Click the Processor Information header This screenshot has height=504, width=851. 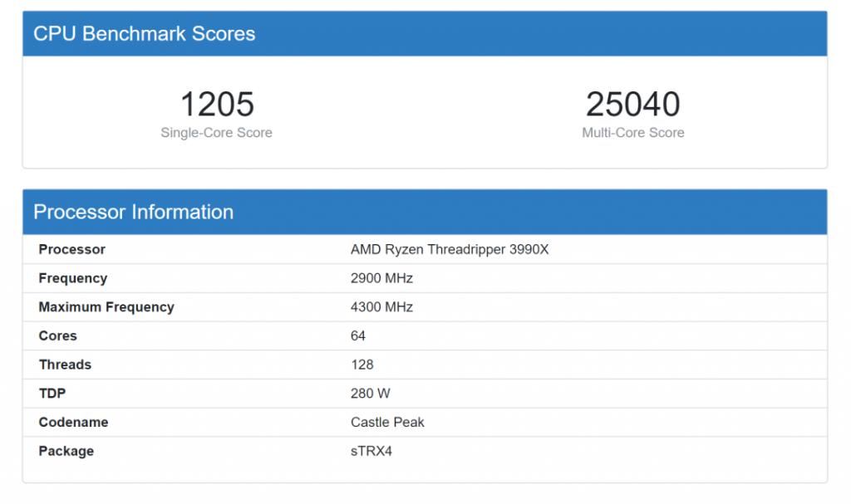133,212
